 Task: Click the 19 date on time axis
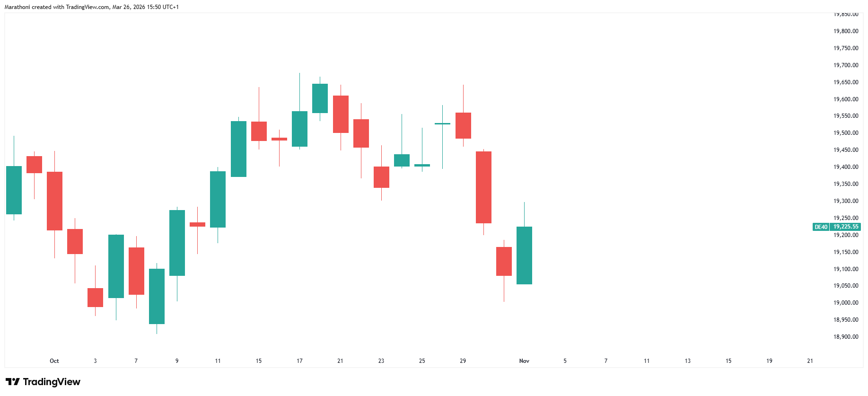[x=769, y=361]
